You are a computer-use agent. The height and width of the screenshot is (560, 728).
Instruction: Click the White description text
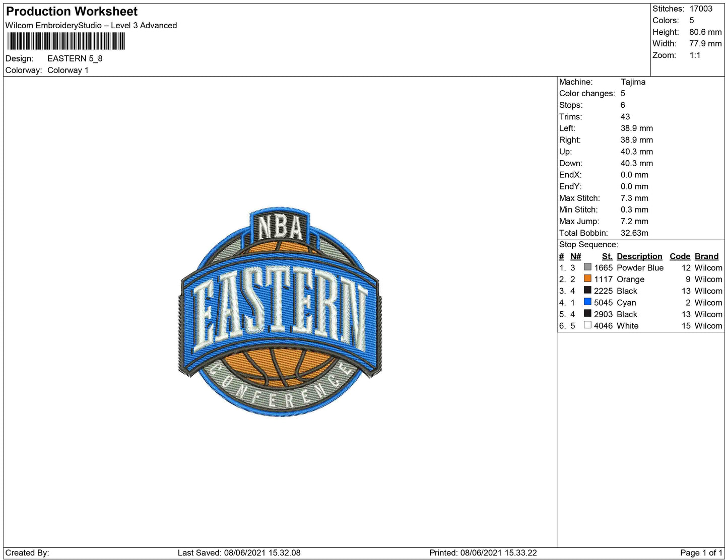click(x=627, y=325)
